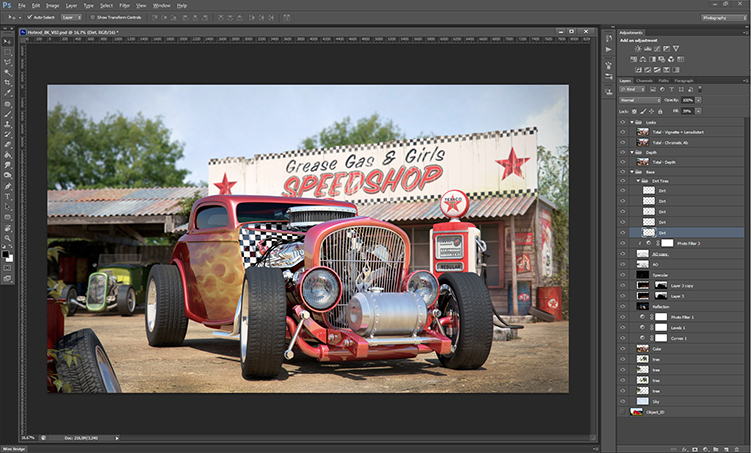Add a Color Balance adjustment

pyautogui.click(x=643, y=59)
